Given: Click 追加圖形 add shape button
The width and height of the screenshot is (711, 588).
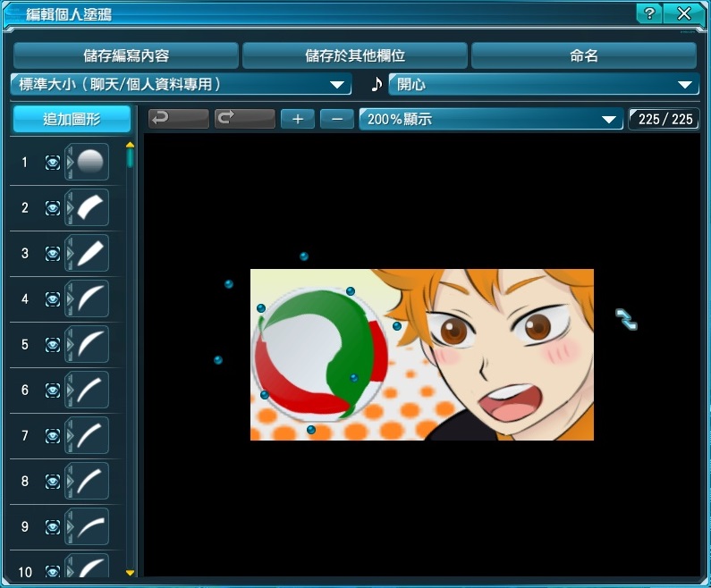Looking at the screenshot, I should 72,119.
